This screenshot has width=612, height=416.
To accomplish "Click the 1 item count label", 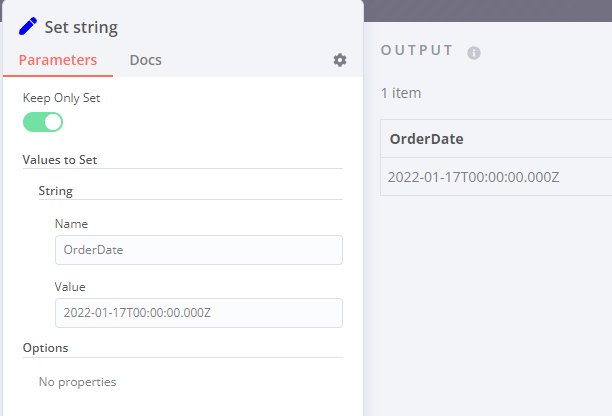I will click(401, 93).
